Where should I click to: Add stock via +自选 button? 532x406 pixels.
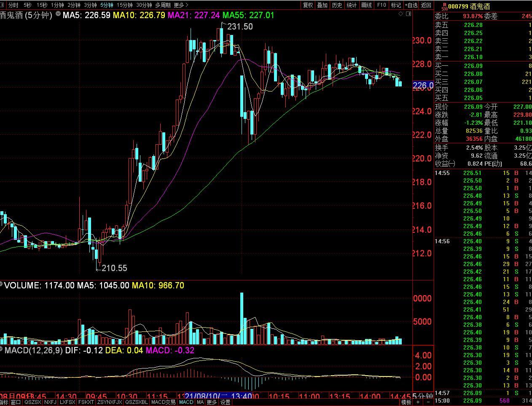[x=411, y=5]
